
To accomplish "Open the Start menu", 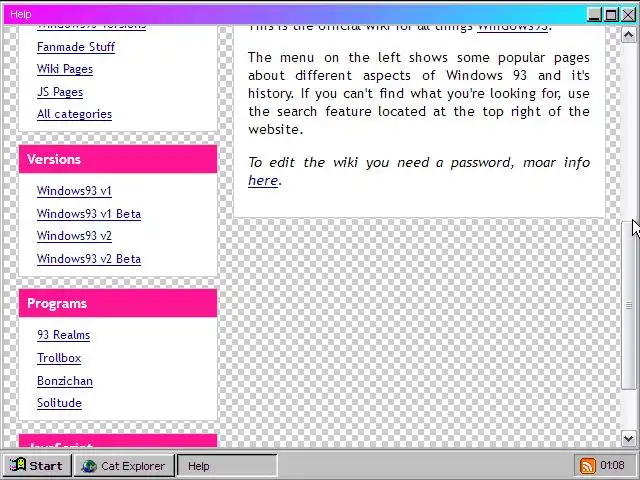I will pyautogui.click(x=37, y=466).
